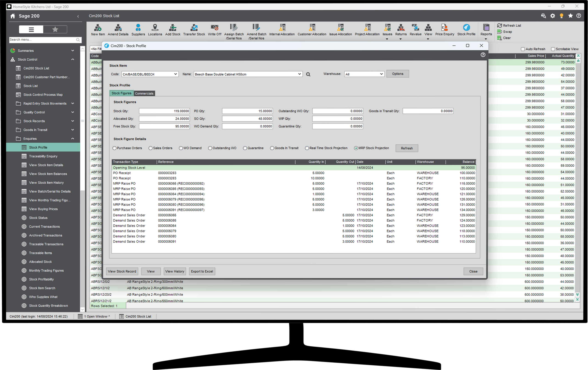Click the magnifier search icon beside Name
This screenshot has height=370, width=588.
click(308, 74)
